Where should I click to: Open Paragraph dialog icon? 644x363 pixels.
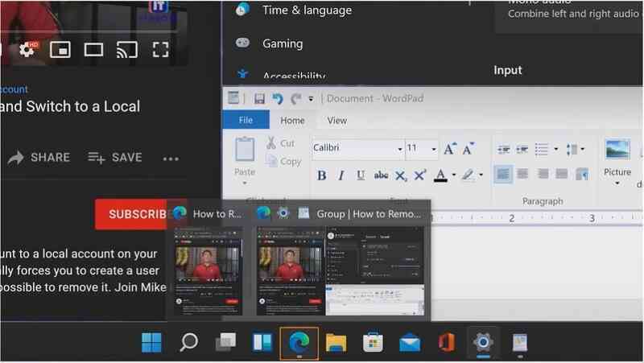[x=582, y=174]
